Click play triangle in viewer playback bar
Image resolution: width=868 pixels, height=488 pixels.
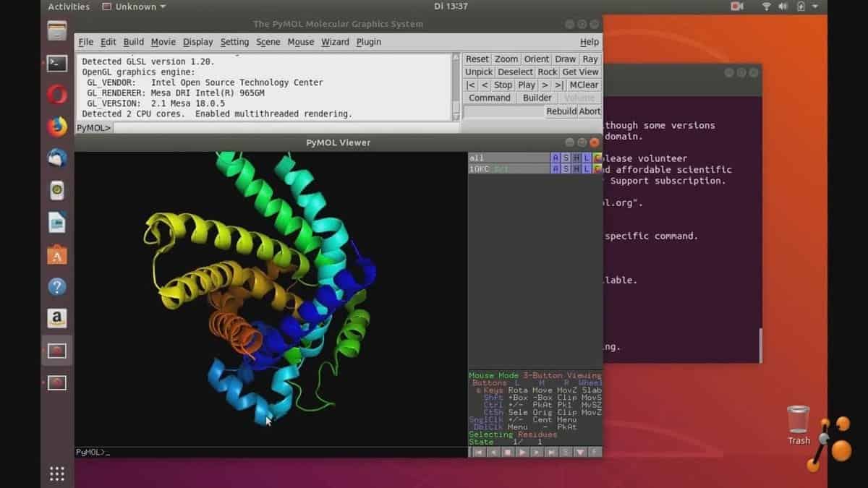click(x=522, y=452)
